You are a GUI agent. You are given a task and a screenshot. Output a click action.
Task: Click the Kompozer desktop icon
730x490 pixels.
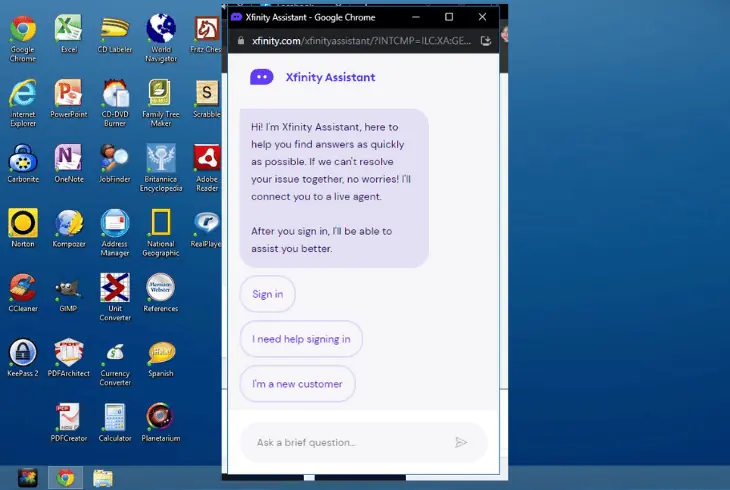coord(68,228)
